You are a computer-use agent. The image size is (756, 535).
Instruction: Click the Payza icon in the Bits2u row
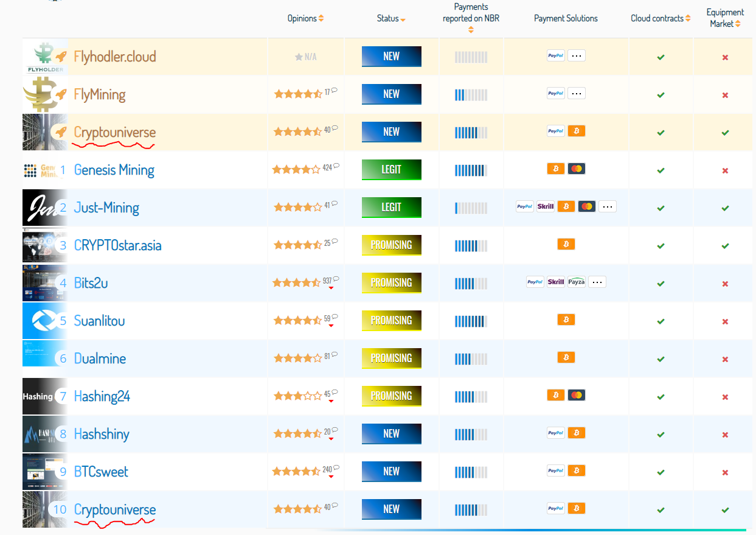pyautogui.click(x=577, y=282)
